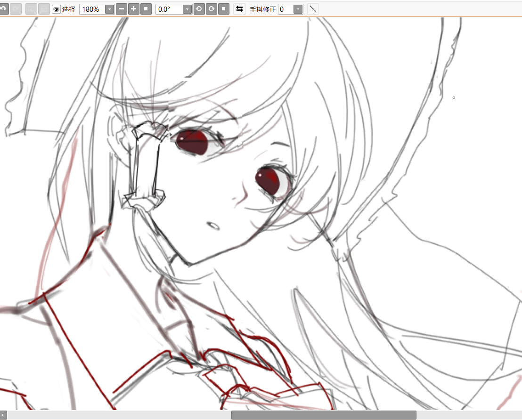
Task: Click the scrollbar left arrow
Action: (3, 415)
